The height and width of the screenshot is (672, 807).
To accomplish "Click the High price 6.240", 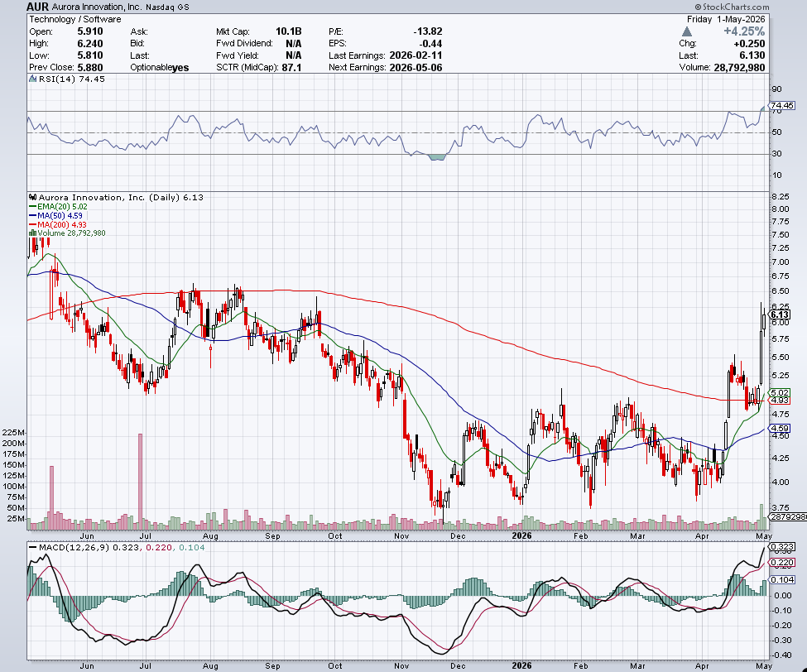I will [90, 44].
